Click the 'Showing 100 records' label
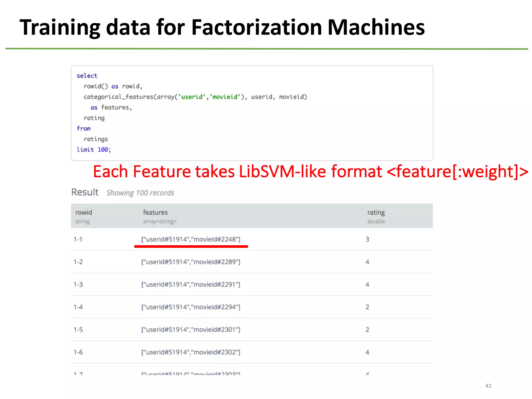Viewport: 532px width, 399px height. coord(140,193)
